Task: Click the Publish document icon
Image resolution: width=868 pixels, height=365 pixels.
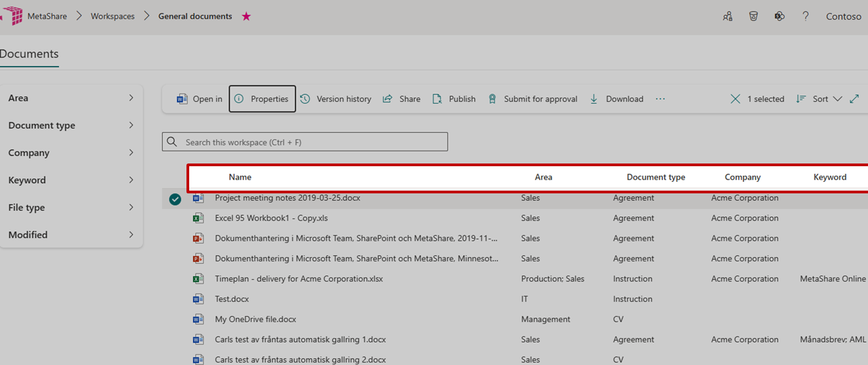Action: 437,99
